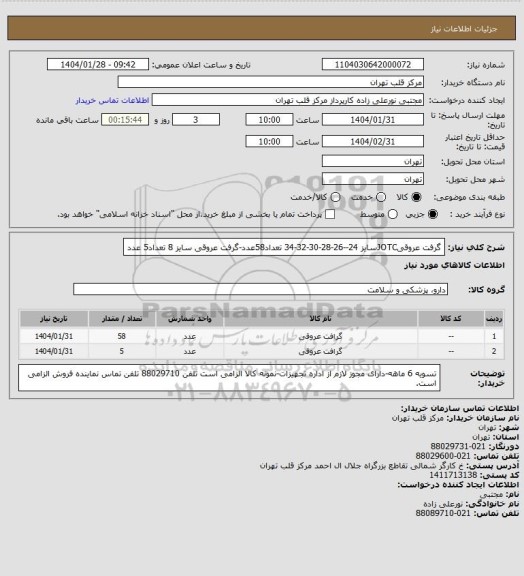Click the general description field گرفت عروقی JOTC
524x576 pixels.
pos(284,247)
